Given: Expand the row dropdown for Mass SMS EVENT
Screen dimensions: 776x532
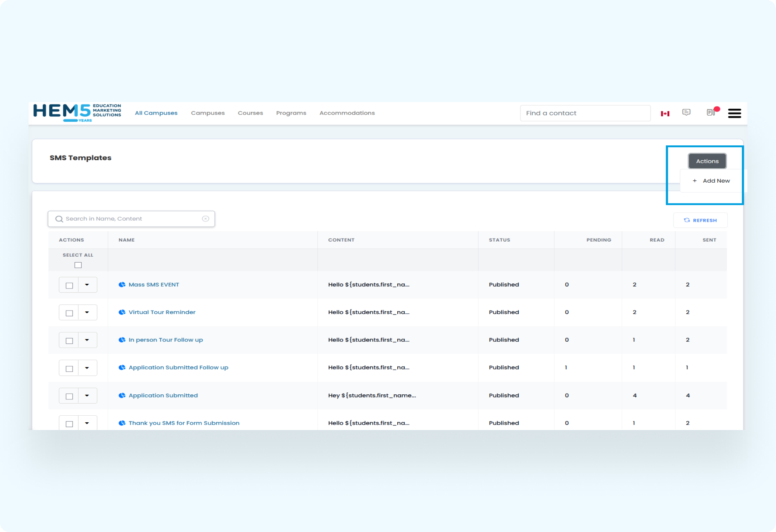Looking at the screenshot, I should 87,285.
